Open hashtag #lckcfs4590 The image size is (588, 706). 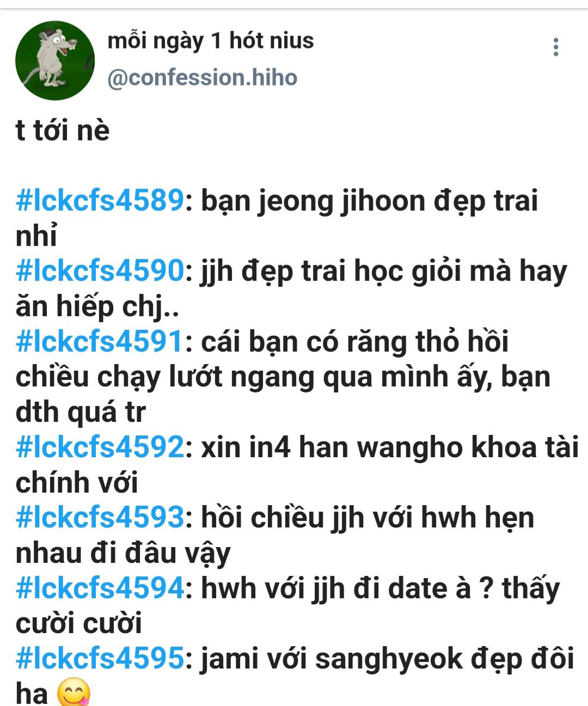pos(100,271)
